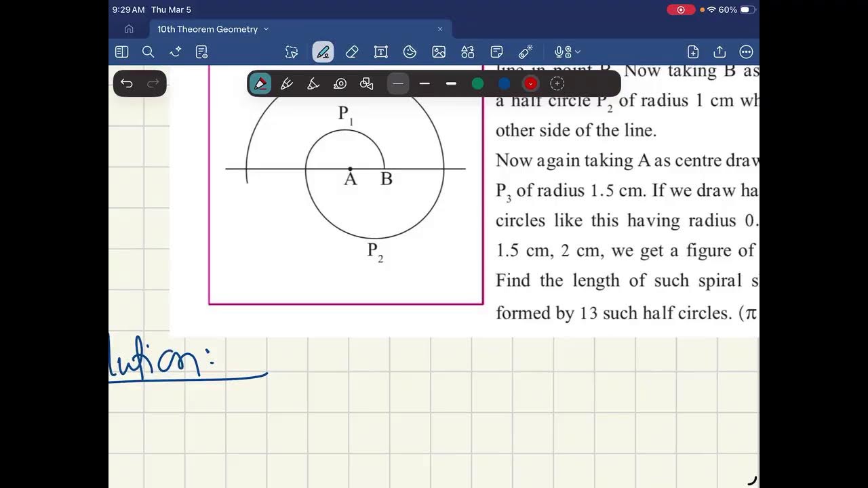Screen dimensions: 868x488
Task: Open search in the document
Action: click(x=148, y=52)
